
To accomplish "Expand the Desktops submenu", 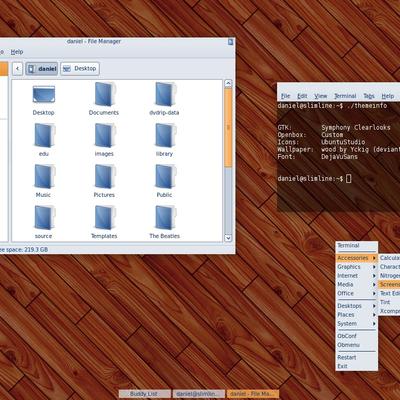I will 356,306.
